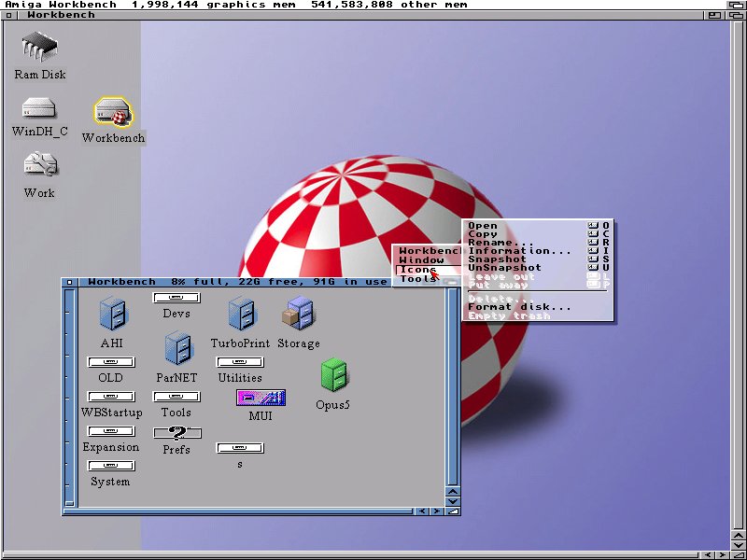The width and height of the screenshot is (747, 560).
Task: Click the Work drive icon
Action: pos(40,165)
